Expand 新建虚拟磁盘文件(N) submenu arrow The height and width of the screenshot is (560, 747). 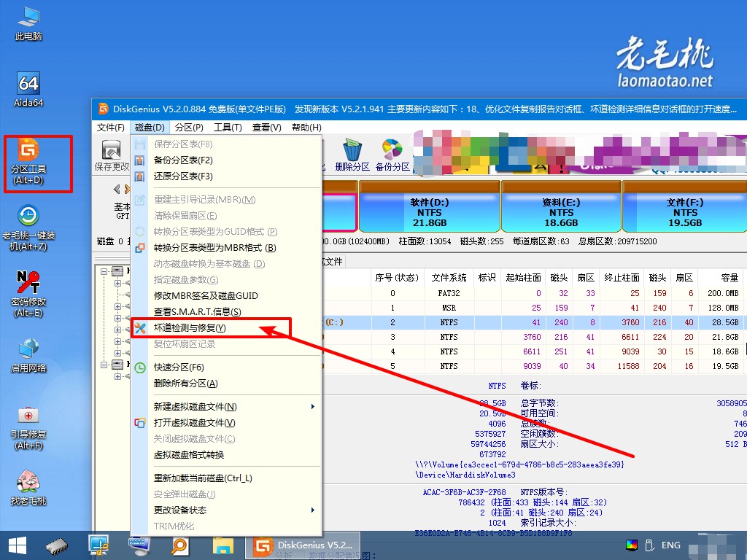point(312,407)
